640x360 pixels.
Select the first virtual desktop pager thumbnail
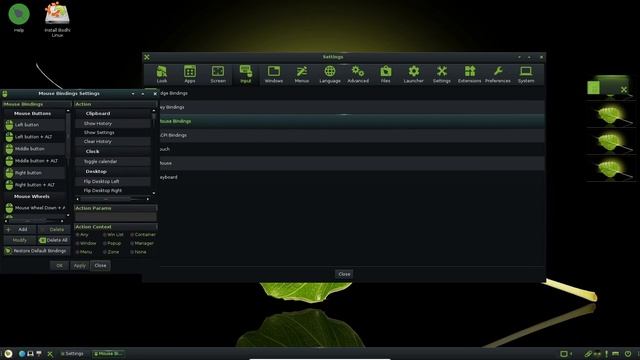pos(610,88)
